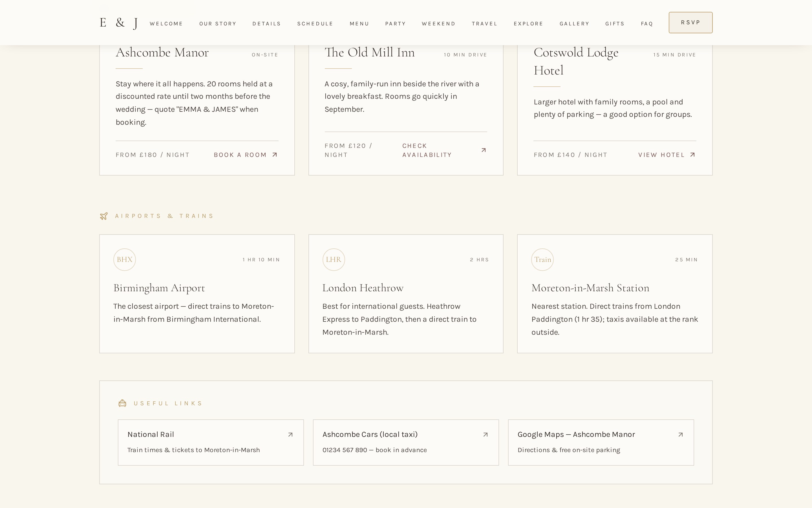Image resolution: width=812 pixels, height=508 pixels.
Task: Click the LHR circle badge
Action: (334, 260)
